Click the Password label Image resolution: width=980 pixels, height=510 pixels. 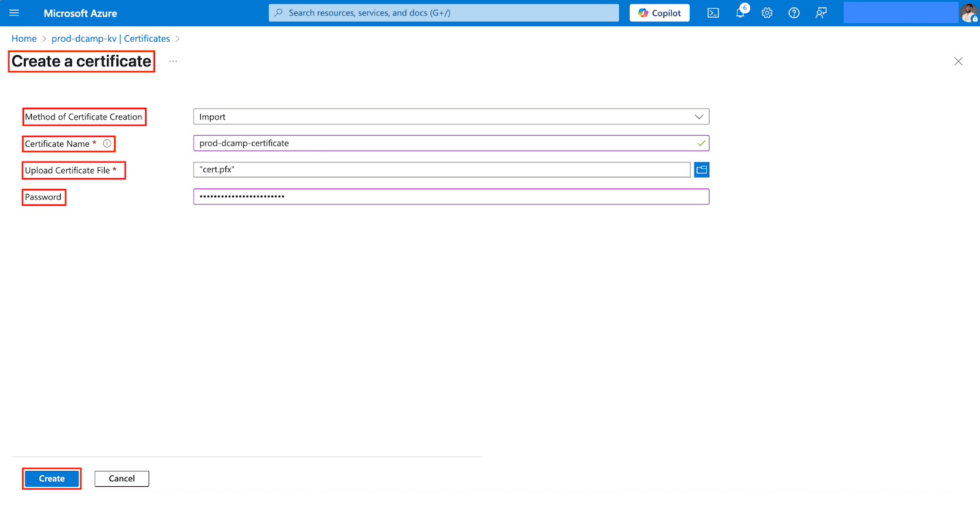[x=43, y=197]
